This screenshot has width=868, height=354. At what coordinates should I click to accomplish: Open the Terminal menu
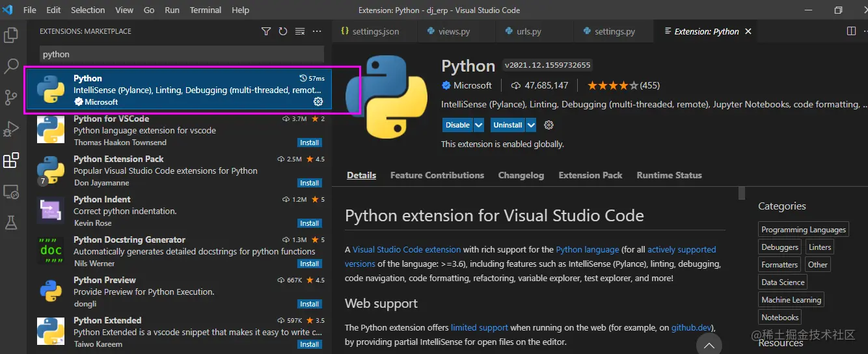pyautogui.click(x=206, y=10)
